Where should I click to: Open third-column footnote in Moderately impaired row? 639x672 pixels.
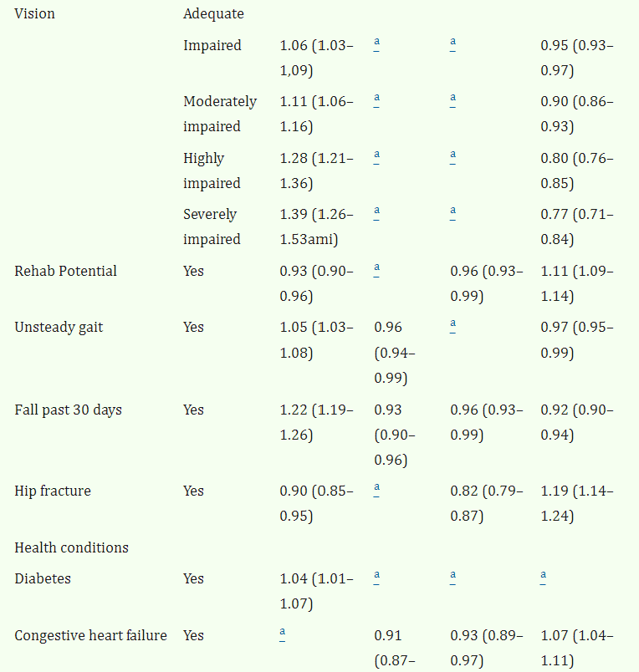tap(452, 99)
